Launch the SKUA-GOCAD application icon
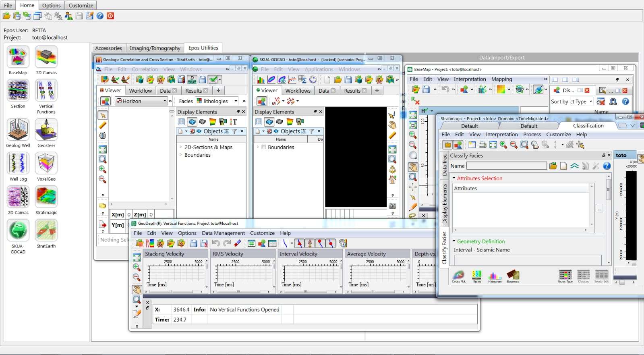 pos(18,230)
